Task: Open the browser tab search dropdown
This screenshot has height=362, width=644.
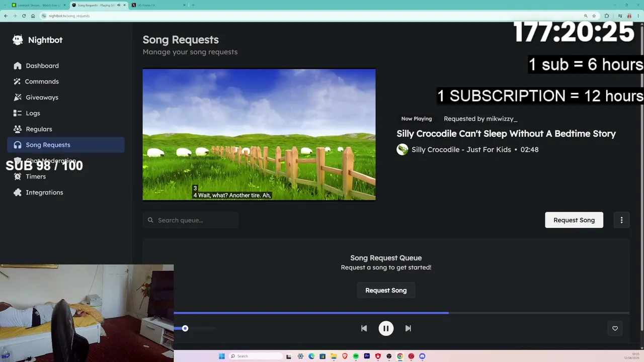Action: (5, 5)
